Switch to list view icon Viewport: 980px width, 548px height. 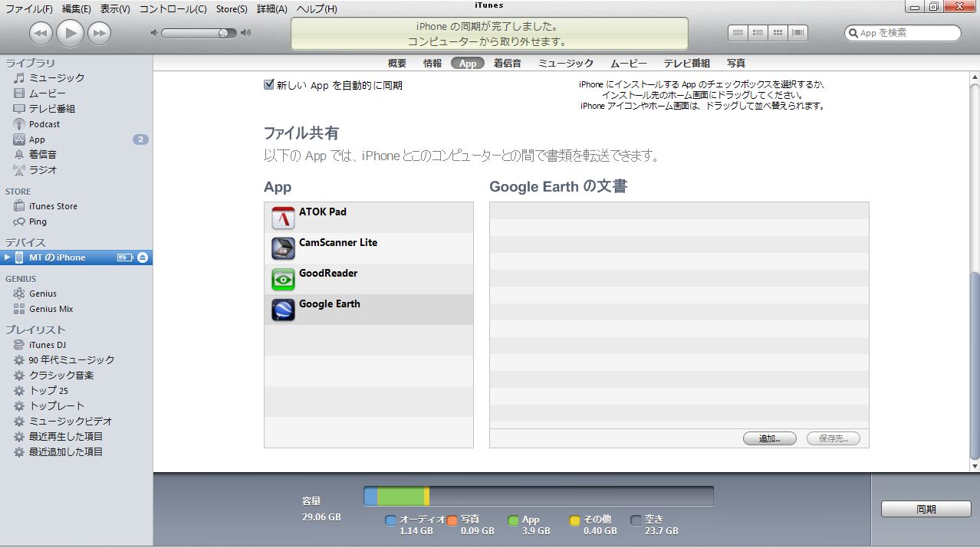(738, 33)
